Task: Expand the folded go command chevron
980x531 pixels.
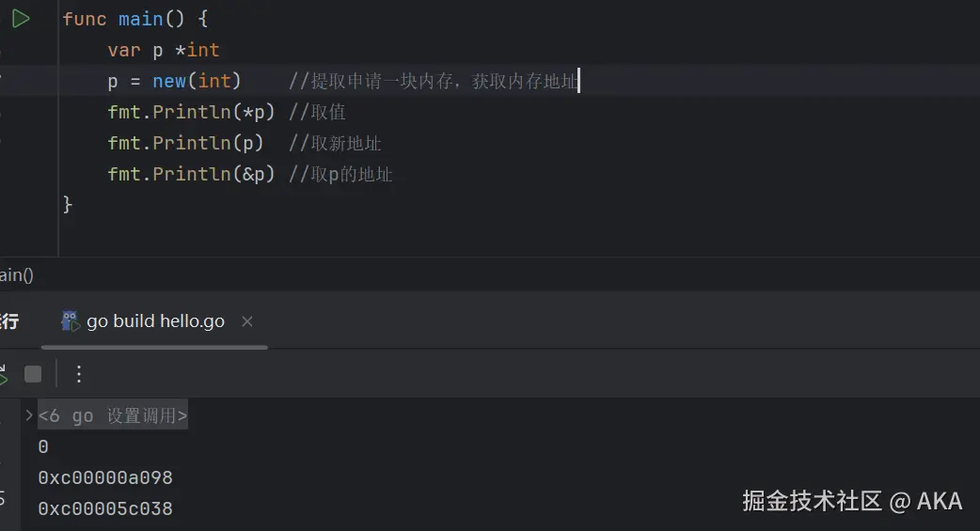Action: pyautogui.click(x=29, y=414)
